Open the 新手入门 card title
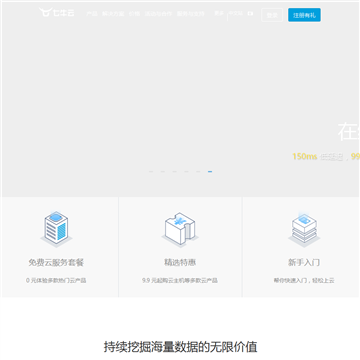The height and width of the screenshot is (360, 360). pyautogui.click(x=304, y=263)
